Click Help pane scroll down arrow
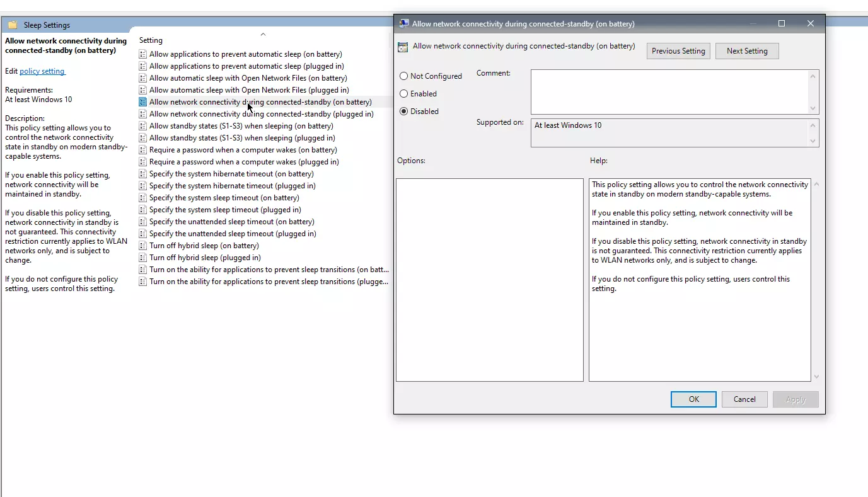Image resolution: width=868 pixels, height=497 pixels. tap(817, 377)
